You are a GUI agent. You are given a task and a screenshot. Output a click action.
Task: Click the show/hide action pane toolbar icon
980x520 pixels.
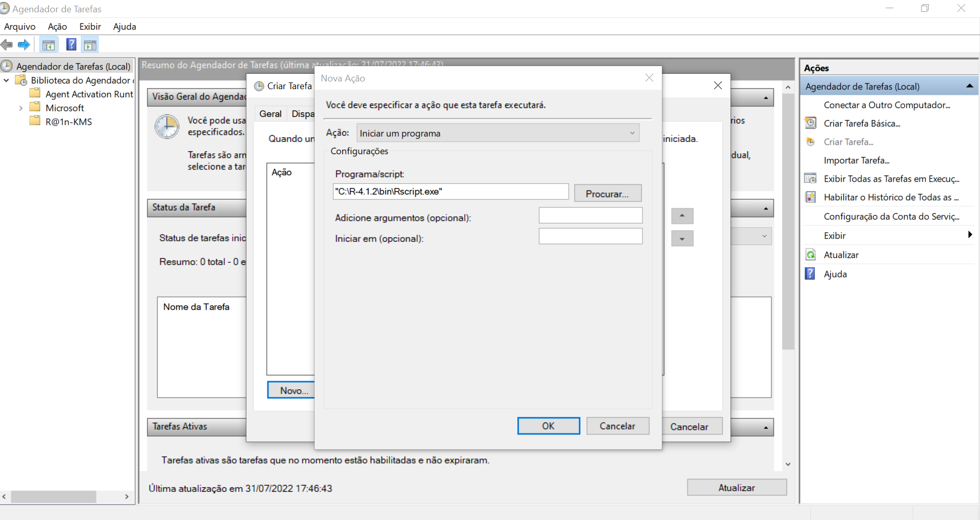(x=90, y=45)
